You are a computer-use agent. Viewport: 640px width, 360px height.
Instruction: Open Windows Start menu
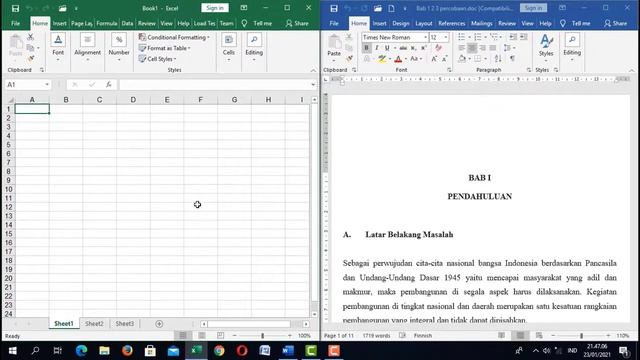[12, 351]
